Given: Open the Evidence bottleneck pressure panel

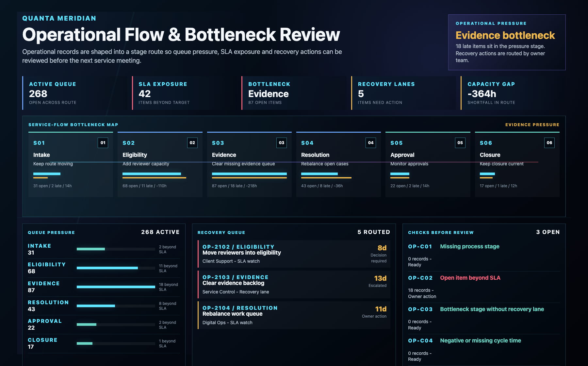Looking at the screenshot, I should tap(507, 42).
